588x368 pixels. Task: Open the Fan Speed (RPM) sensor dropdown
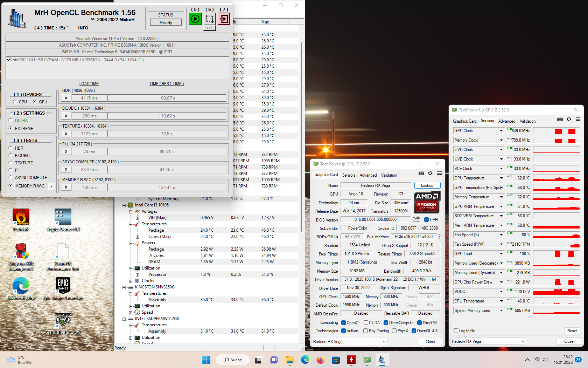coord(501,244)
